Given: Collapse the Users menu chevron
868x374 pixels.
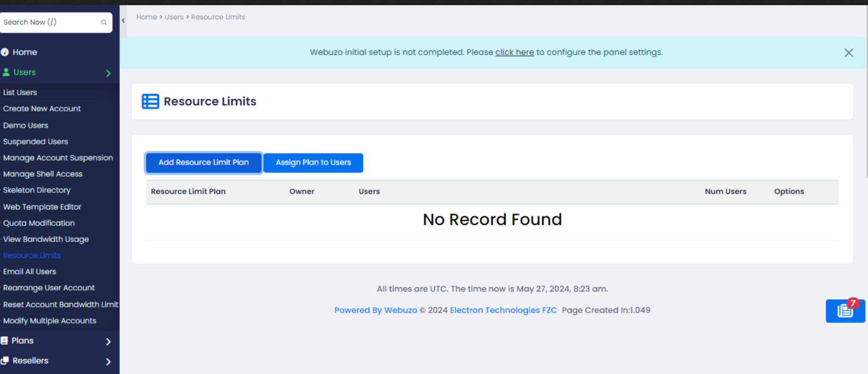Looking at the screenshot, I should click(x=108, y=73).
